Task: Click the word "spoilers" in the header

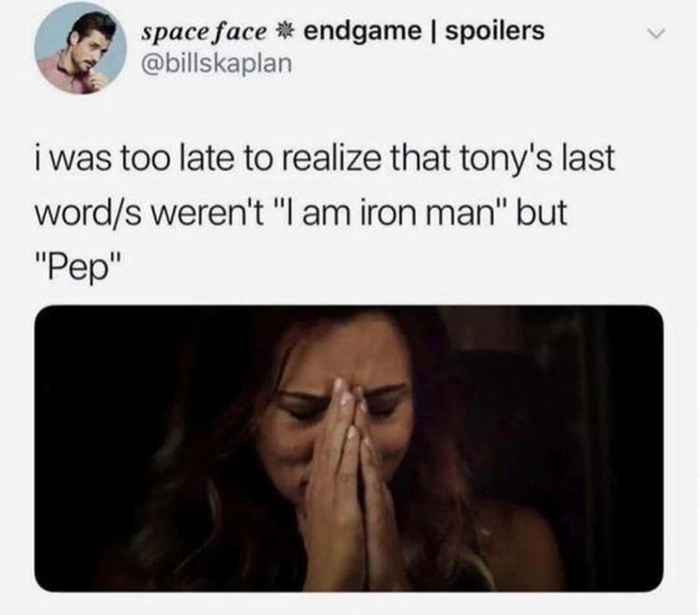Action: (495, 31)
